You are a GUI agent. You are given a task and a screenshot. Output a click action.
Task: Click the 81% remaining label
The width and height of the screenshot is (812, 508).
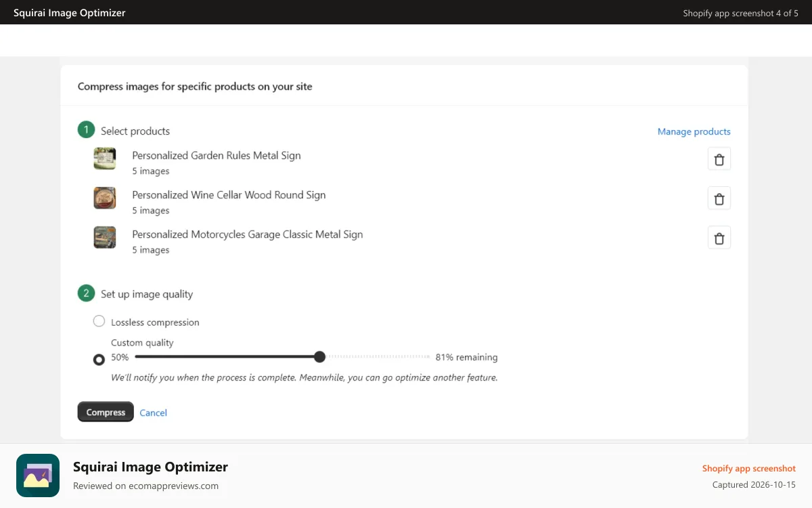pyautogui.click(x=467, y=357)
